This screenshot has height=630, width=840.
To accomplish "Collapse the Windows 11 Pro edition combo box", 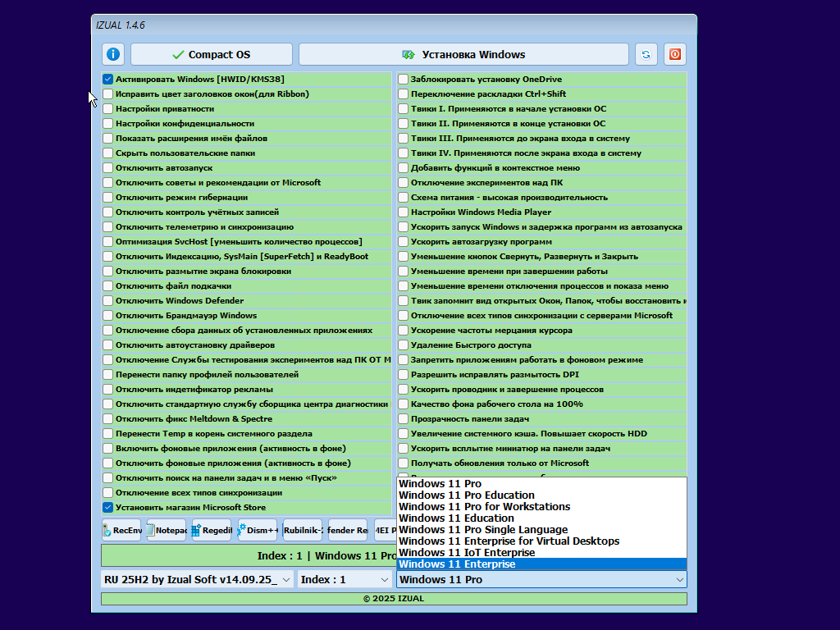I will [x=541, y=579].
